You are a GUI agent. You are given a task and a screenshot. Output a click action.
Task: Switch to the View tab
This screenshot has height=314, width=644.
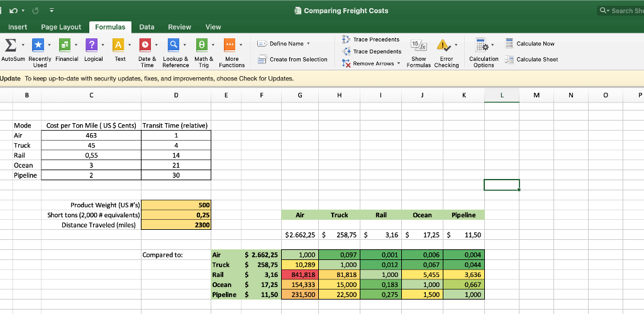pos(213,27)
